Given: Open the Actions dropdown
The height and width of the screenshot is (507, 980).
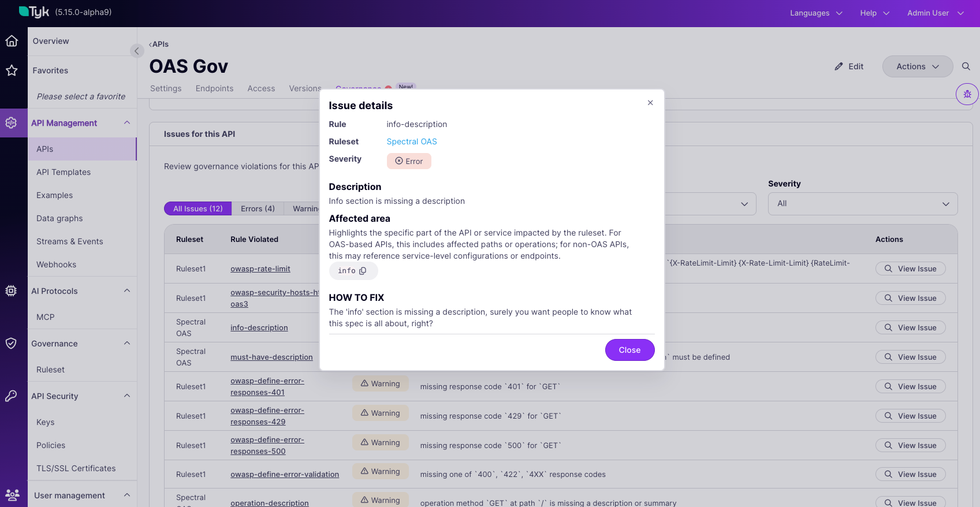Looking at the screenshot, I should (x=918, y=66).
